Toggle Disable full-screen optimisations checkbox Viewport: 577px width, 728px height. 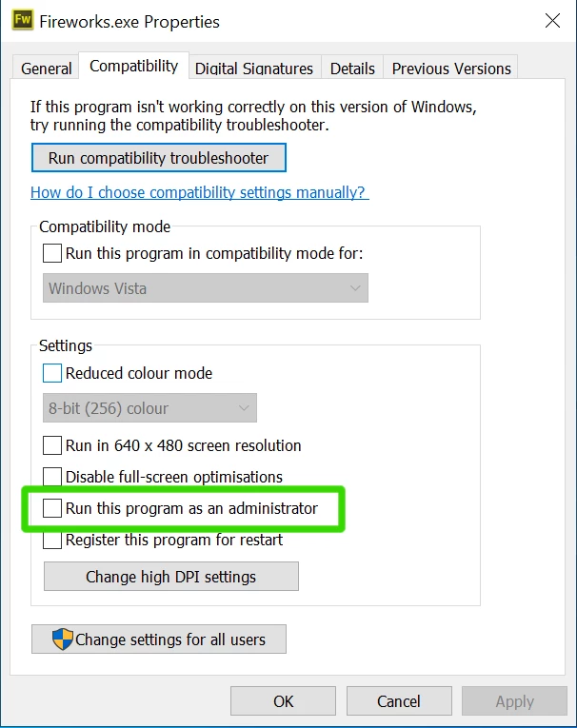point(52,477)
